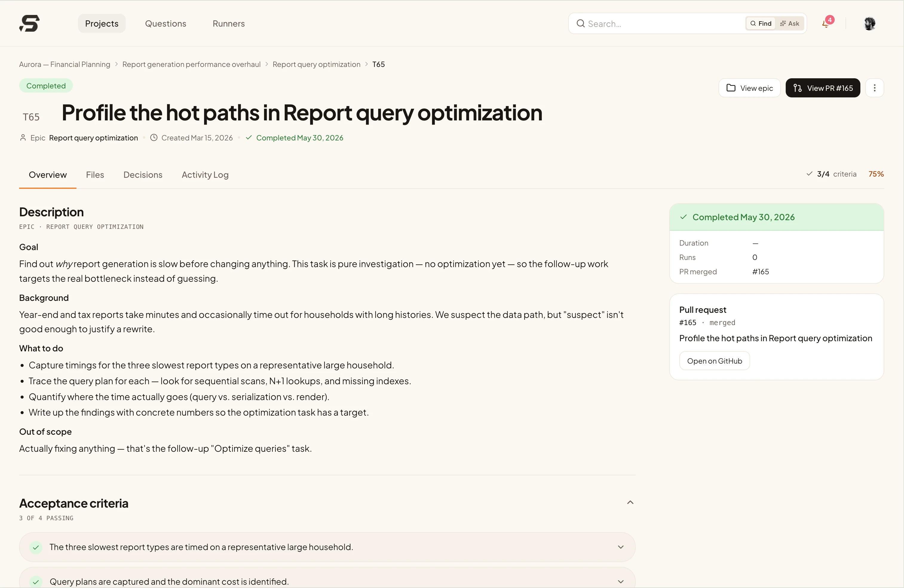Click the search magnifier icon

click(580, 24)
